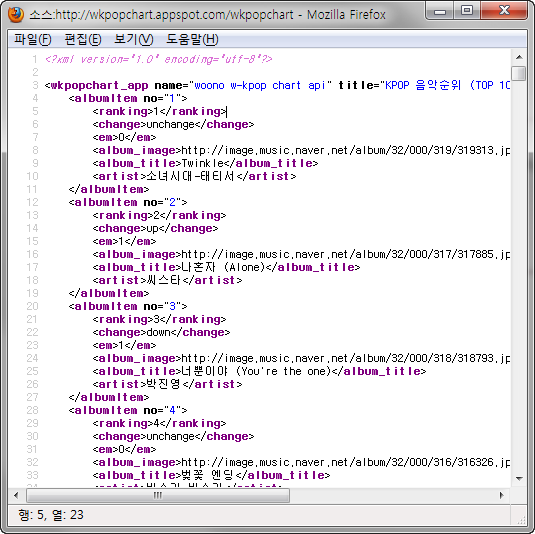Click the change down line 22
This screenshot has width=535, height=534.
161,332
